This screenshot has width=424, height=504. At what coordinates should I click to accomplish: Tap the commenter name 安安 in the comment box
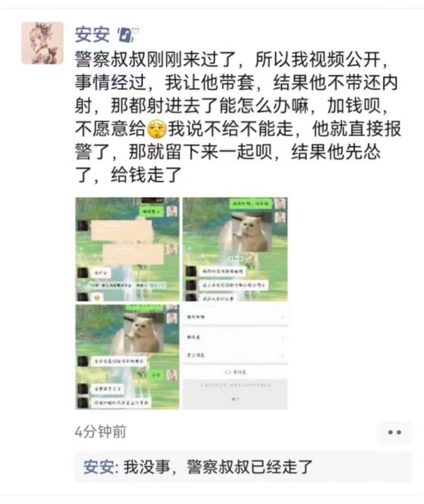tap(99, 467)
